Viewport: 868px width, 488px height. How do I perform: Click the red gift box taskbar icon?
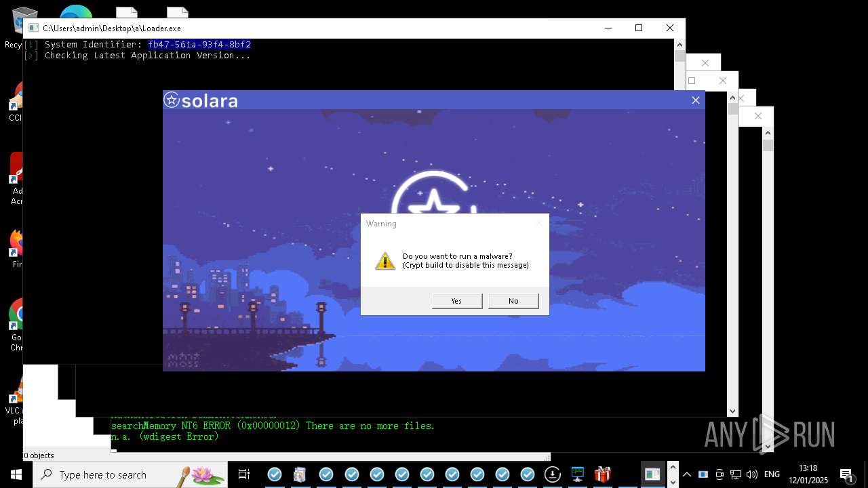602,474
